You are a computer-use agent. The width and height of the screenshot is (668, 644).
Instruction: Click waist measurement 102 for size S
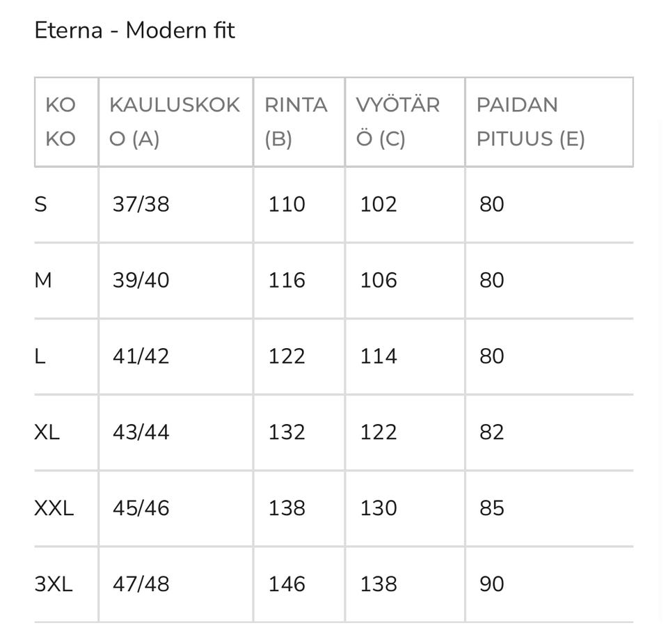click(x=379, y=205)
